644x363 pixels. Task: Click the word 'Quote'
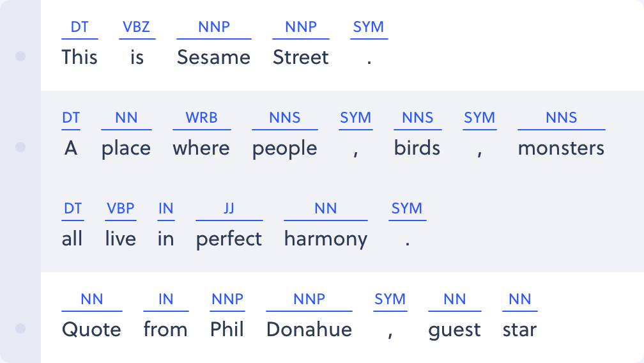(x=91, y=330)
